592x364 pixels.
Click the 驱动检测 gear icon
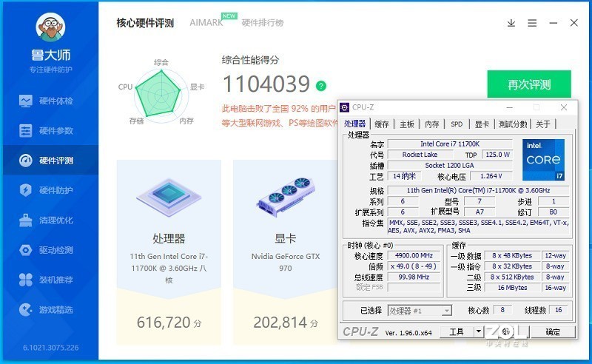[x=26, y=250]
